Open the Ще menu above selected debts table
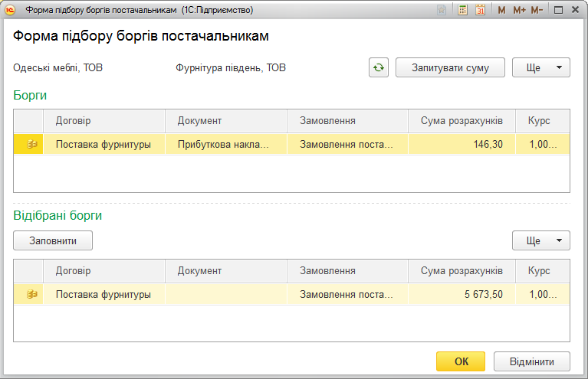This screenshot has width=588, height=379. [x=541, y=240]
